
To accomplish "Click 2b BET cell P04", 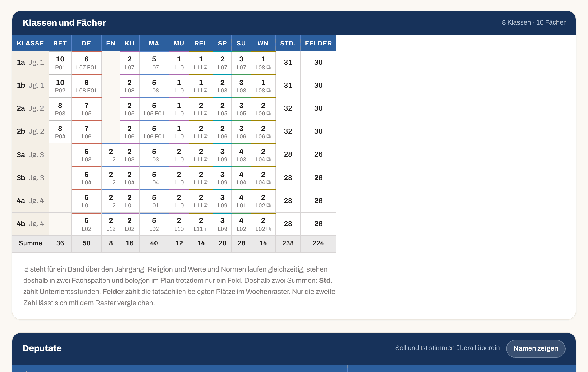I will point(60,131).
